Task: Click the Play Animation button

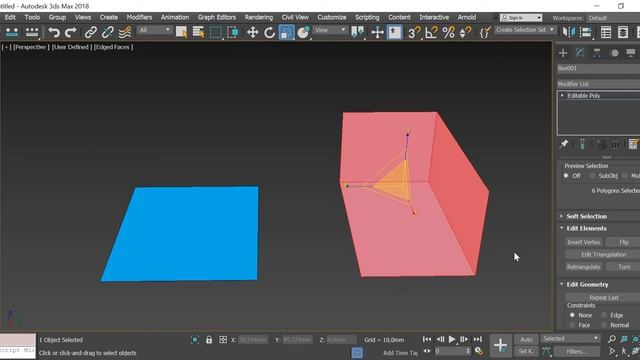Action: (452, 339)
